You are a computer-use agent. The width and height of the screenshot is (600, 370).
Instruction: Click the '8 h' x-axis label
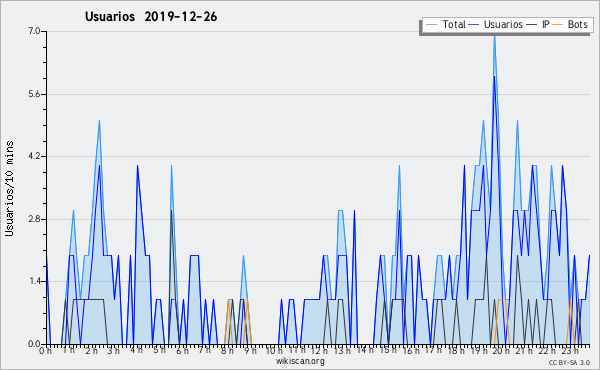pos(227,350)
